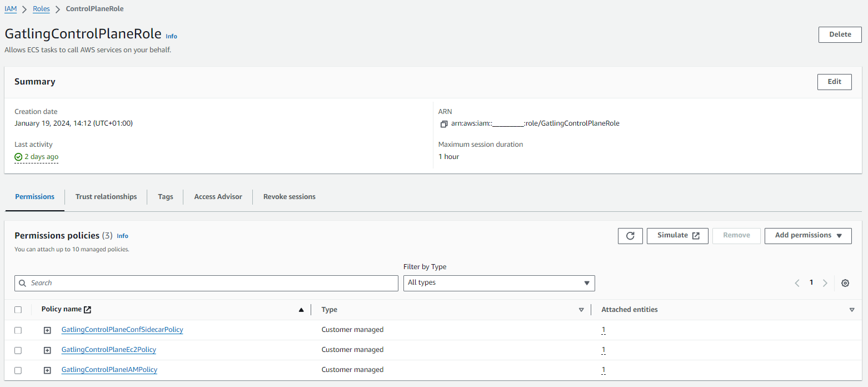Screen dimensions: 868x387
Task: Click the '2 days ago' last activity text
Action: coord(42,157)
